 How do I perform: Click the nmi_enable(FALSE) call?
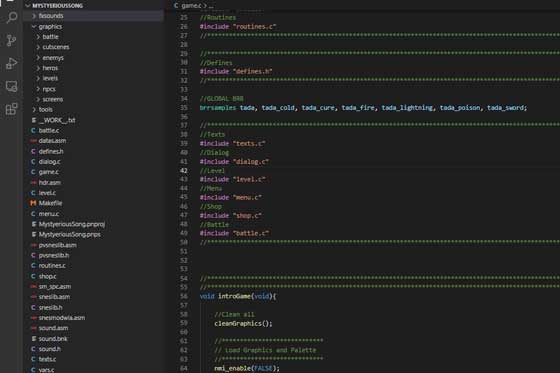pos(247,368)
